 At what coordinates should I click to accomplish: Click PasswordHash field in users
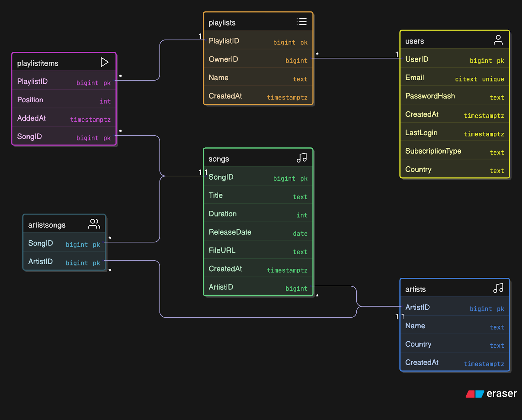click(x=455, y=95)
